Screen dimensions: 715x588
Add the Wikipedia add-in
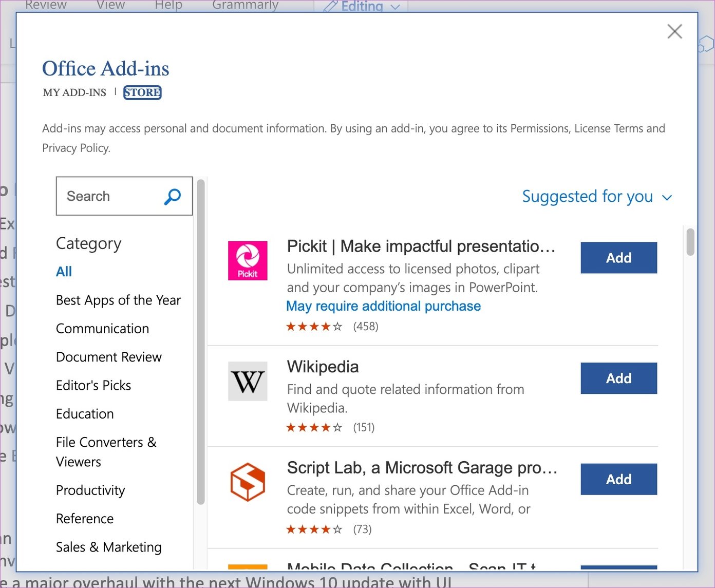point(618,378)
